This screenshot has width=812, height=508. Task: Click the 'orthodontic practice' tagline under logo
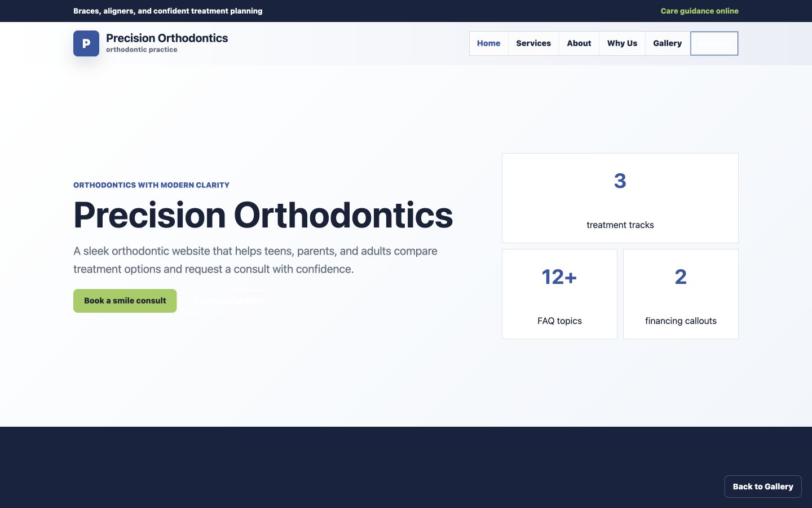[x=142, y=50]
